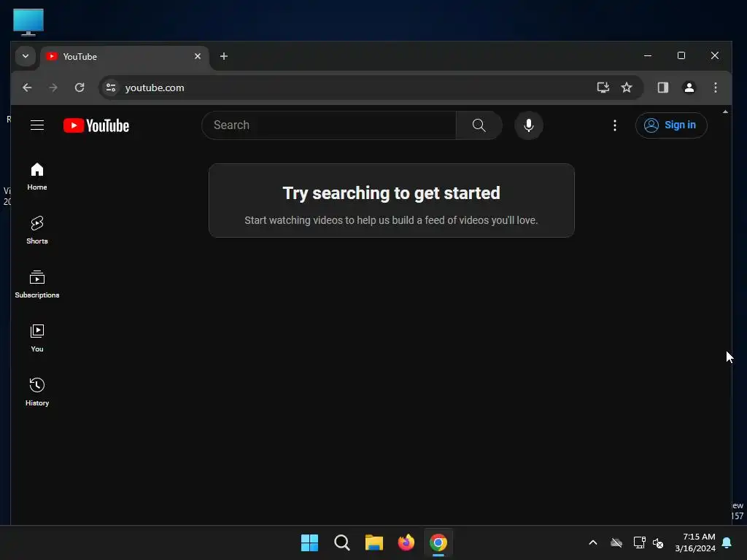Viewport: 747px width, 560px height.
Task: Open Windows taskbar search
Action: [342, 542]
